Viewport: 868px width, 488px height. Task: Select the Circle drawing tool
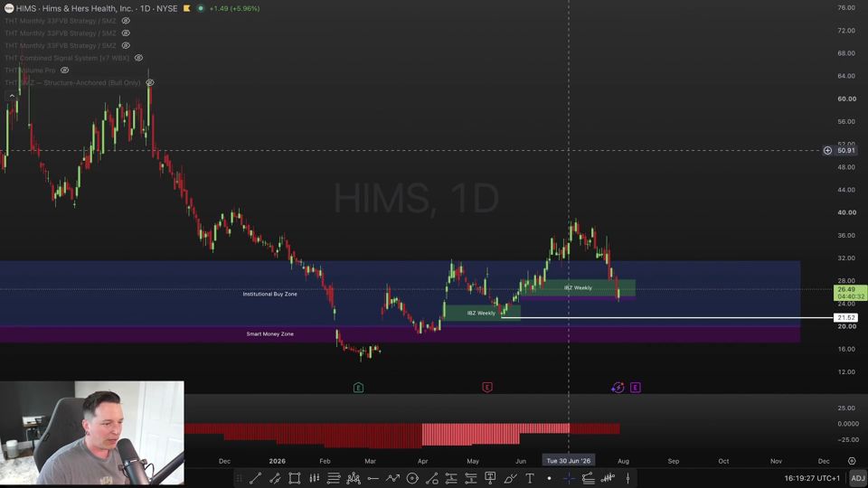(412, 478)
